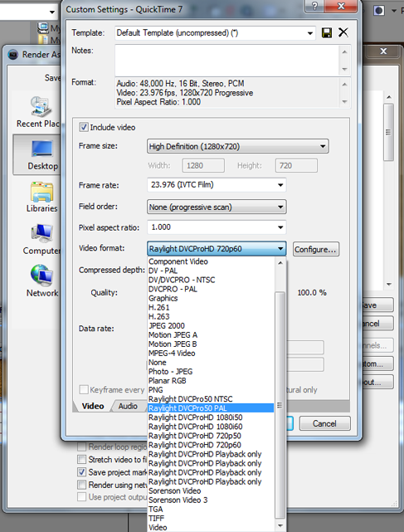Click the help question mark button

click(x=314, y=6)
